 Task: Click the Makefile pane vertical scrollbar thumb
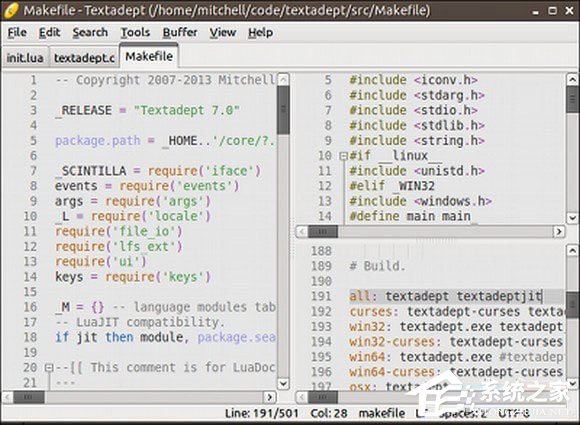coord(572,304)
